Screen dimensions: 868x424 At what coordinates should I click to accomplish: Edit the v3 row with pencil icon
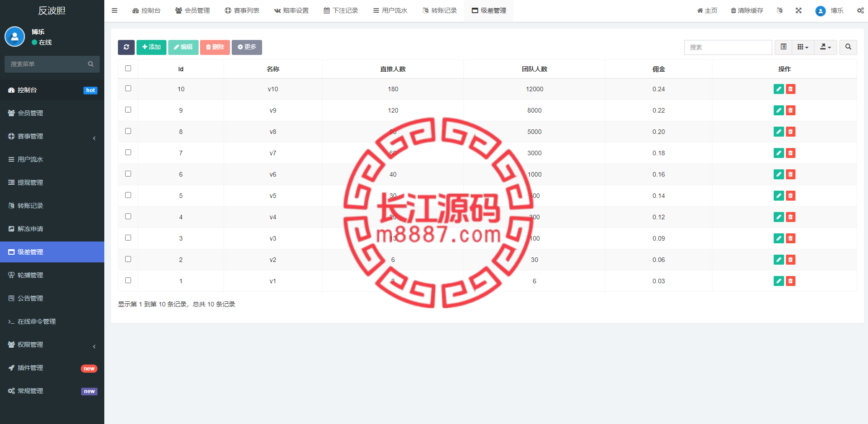[779, 238]
